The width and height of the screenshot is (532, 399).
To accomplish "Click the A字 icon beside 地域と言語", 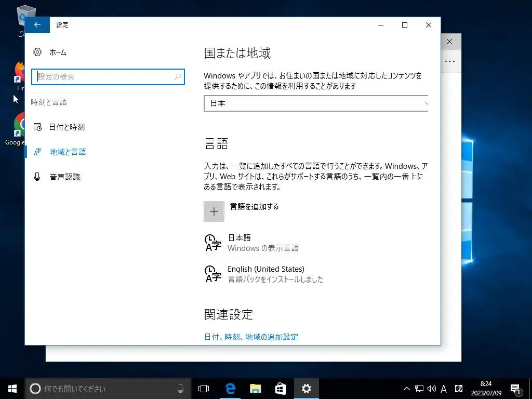I will (37, 152).
